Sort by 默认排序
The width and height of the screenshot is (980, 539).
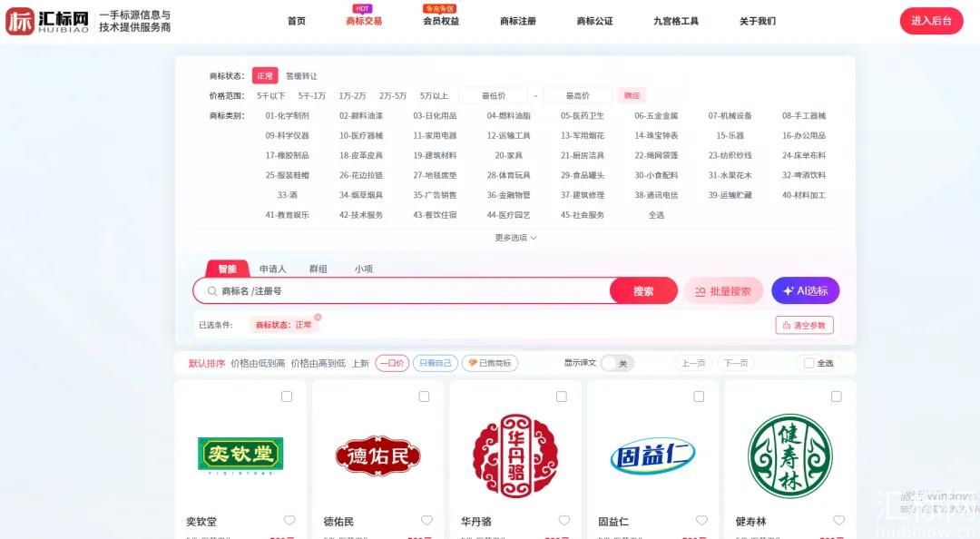coord(207,363)
